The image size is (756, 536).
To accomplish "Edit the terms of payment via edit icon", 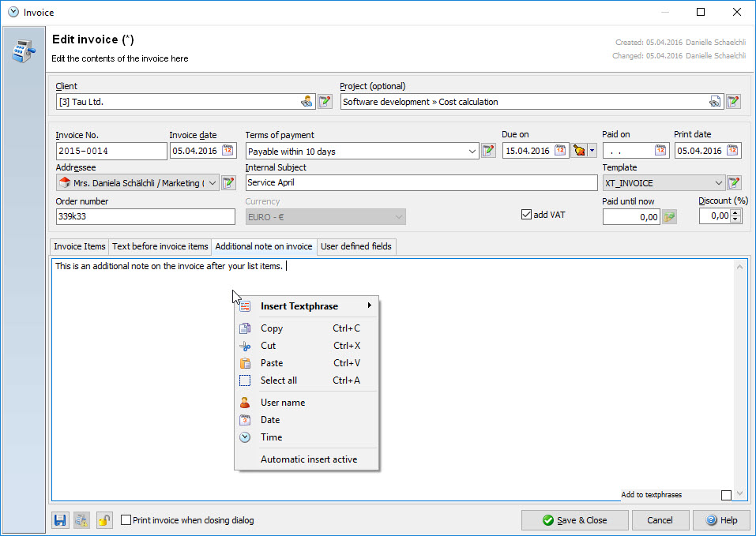I will coord(488,151).
